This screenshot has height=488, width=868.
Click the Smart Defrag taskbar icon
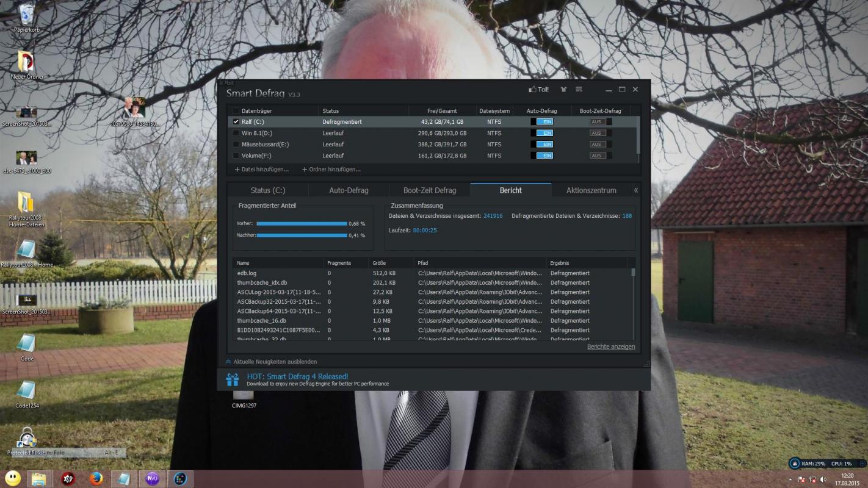pos(180,479)
